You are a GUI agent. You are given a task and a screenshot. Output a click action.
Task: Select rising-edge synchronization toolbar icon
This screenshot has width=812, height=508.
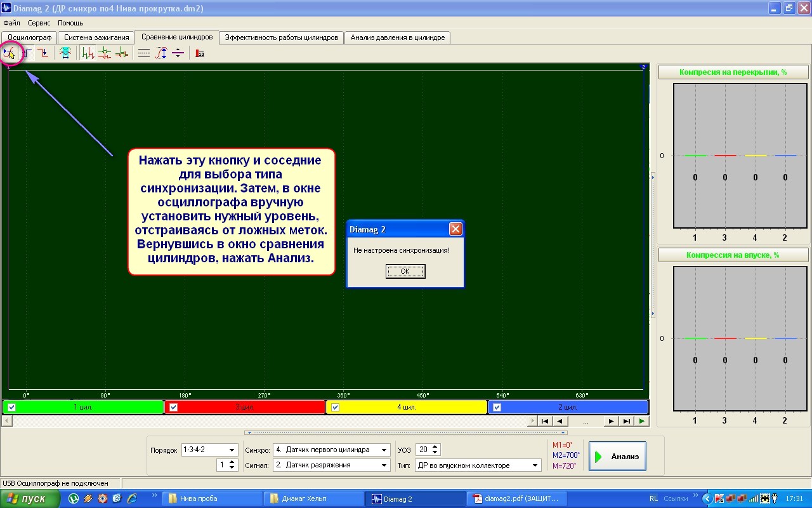[27, 53]
